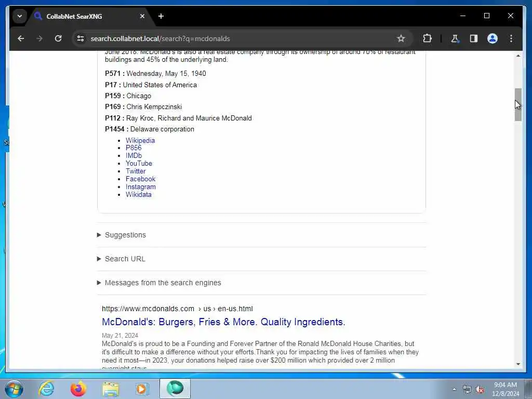This screenshot has width=532, height=399.
Task: Click the P1454 Delaware corporation row
Action: (149, 129)
